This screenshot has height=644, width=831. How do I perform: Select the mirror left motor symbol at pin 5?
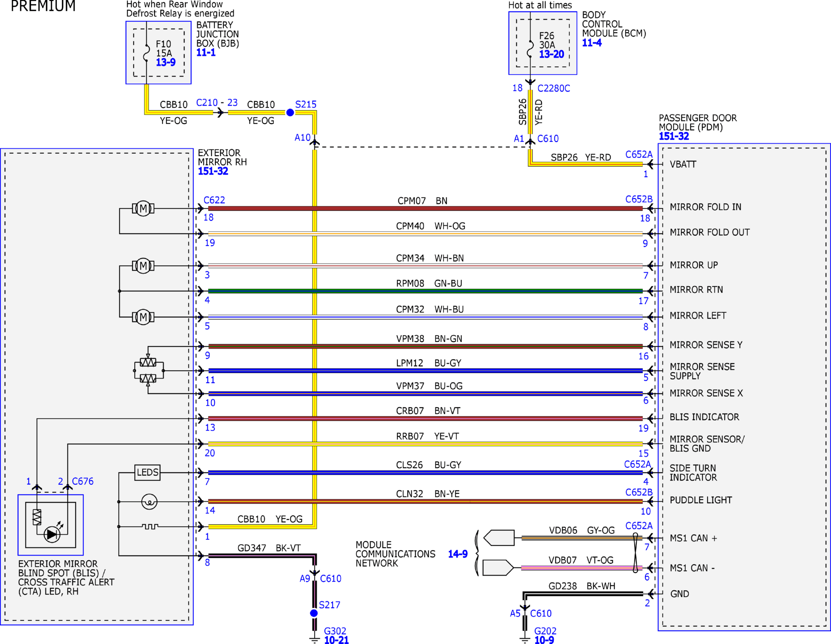pos(143,317)
